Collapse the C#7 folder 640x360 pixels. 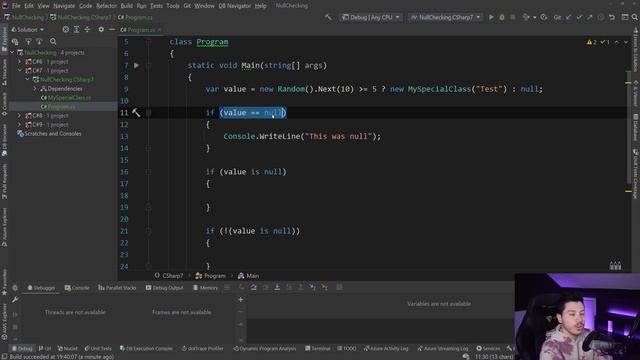[x=20, y=71]
